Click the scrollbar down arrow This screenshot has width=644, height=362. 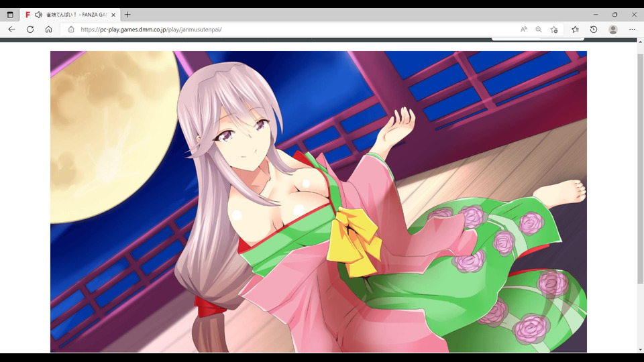pos(640,350)
